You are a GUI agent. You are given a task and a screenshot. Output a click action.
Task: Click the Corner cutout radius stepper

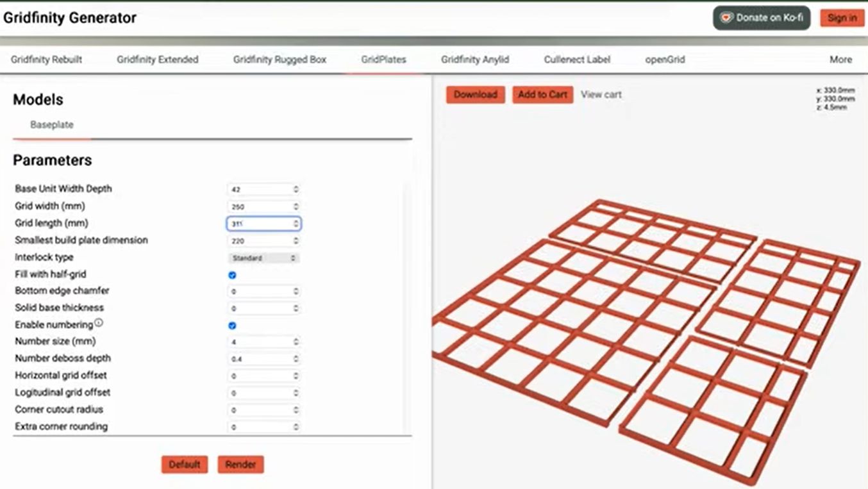click(296, 410)
